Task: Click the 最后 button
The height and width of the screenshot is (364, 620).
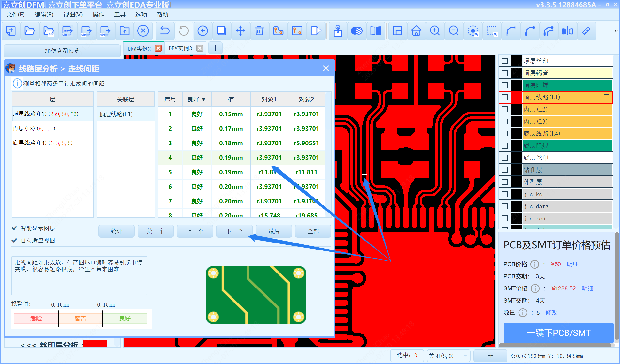Action: click(x=274, y=231)
